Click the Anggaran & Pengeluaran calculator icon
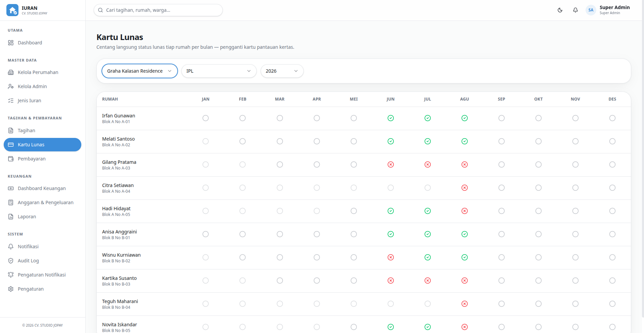Screen dimensions: 644x333 point(11,202)
